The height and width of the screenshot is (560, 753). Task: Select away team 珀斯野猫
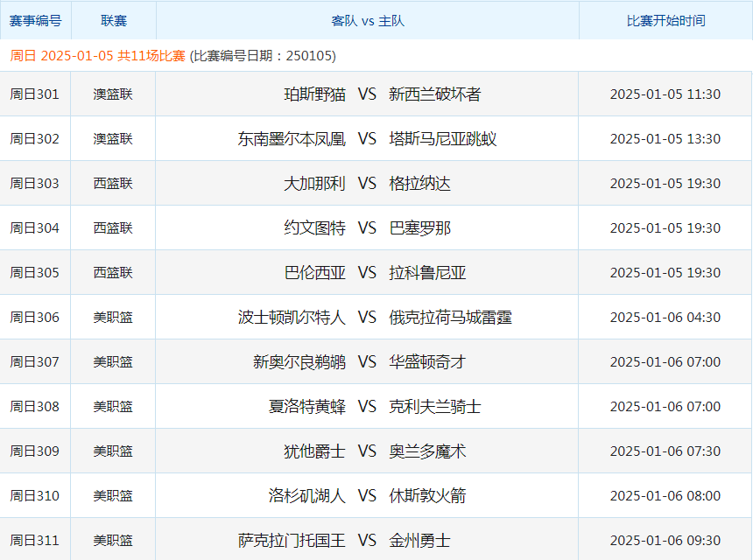coord(314,94)
